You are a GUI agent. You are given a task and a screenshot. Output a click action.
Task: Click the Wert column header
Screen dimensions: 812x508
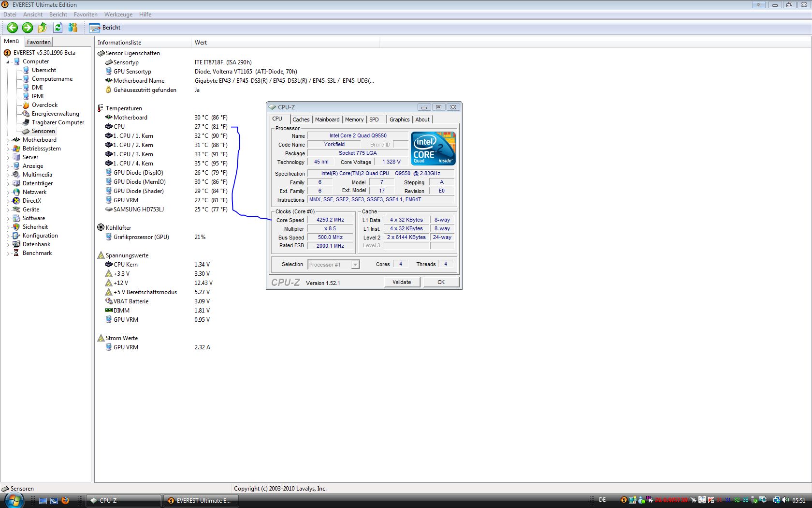coord(286,43)
